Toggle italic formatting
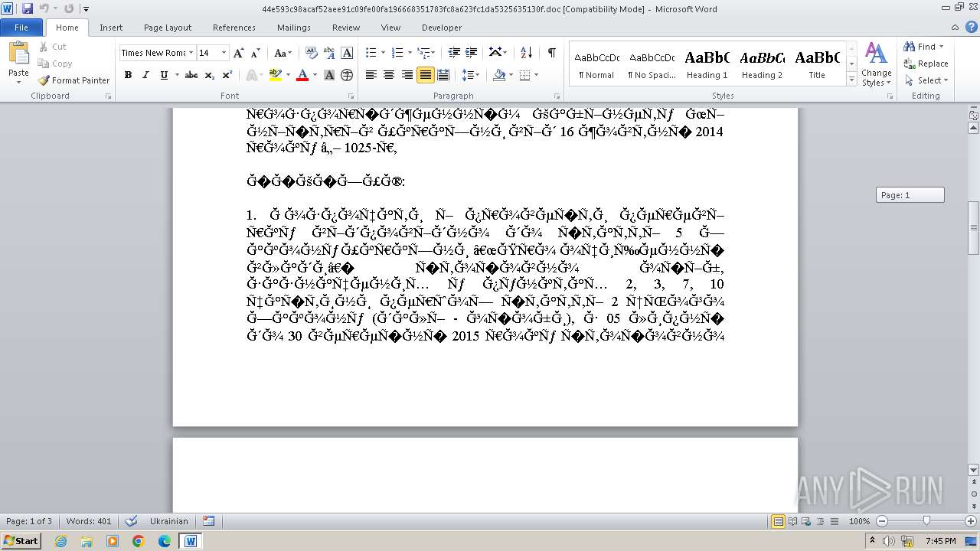Image resolution: width=980 pixels, height=551 pixels. click(145, 75)
